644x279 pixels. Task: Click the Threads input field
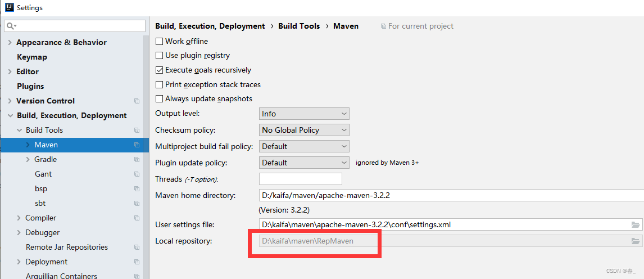pos(301,179)
